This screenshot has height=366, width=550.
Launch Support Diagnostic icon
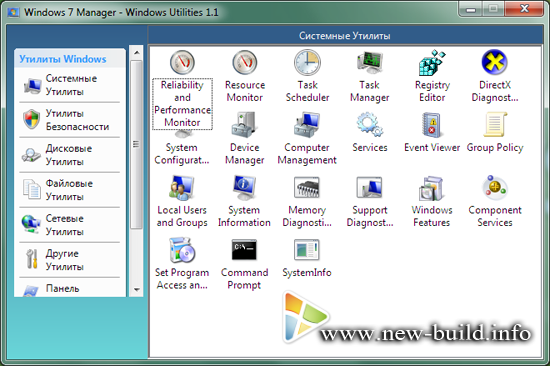(x=369, y=188)
